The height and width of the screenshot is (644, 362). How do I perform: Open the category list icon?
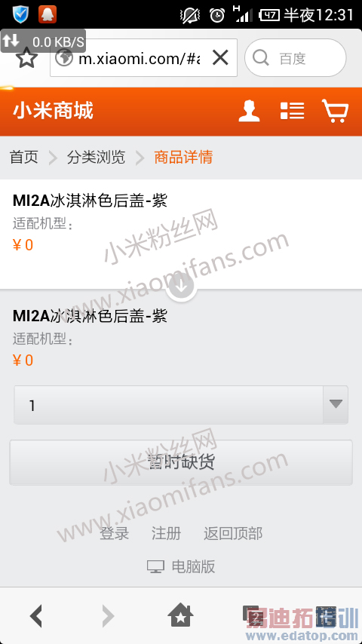tap(292, 111)
